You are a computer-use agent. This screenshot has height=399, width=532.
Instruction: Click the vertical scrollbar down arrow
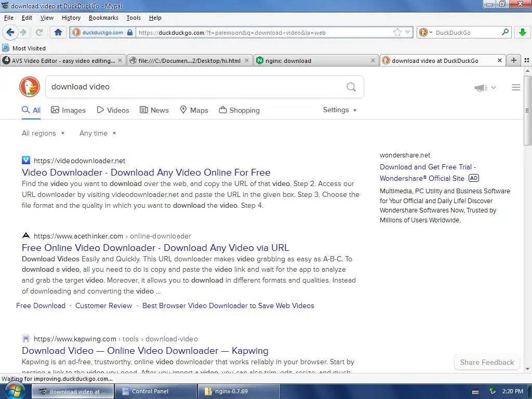coord(527,369)
